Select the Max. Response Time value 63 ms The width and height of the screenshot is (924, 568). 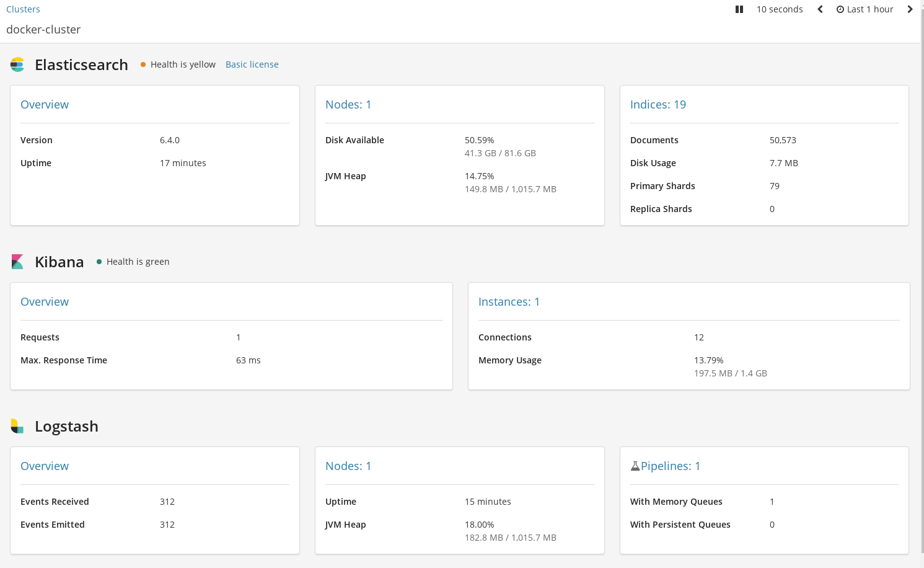coord(248,360)
